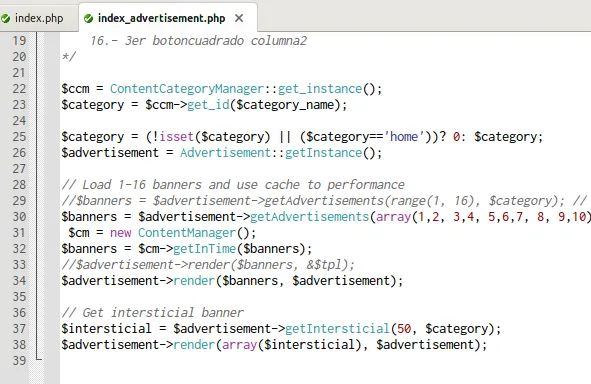
Task: Click line number 25 in the gutter
Action: coord(19,136)
